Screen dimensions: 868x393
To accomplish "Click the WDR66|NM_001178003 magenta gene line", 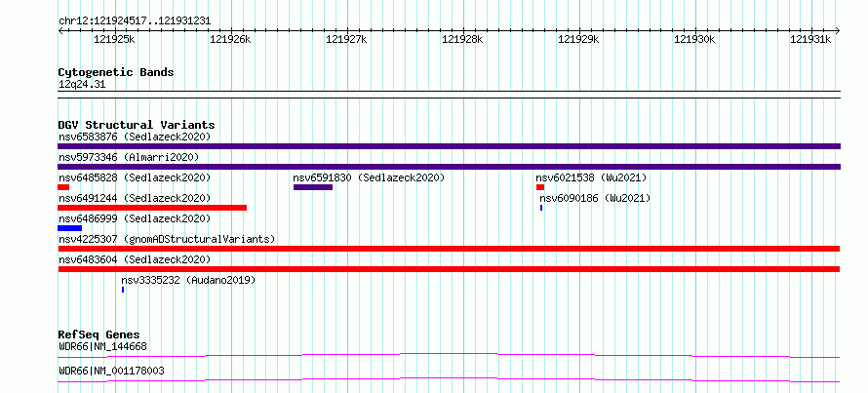I will (x=449, y=379).
